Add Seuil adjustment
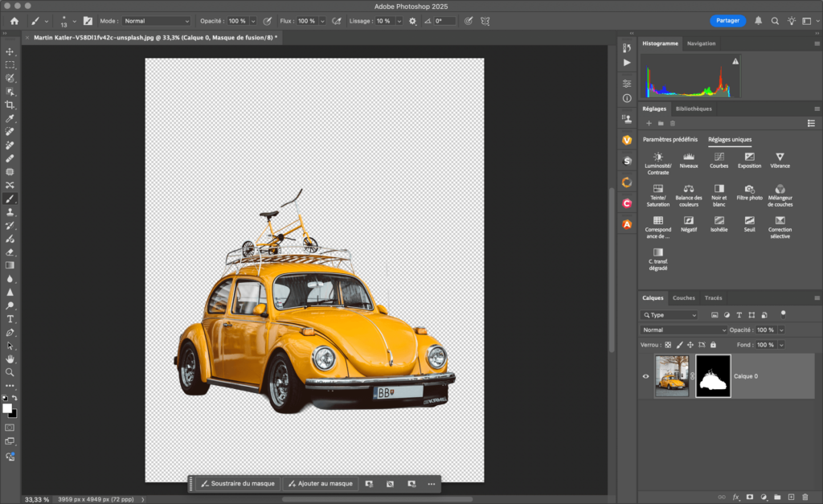 750,223
